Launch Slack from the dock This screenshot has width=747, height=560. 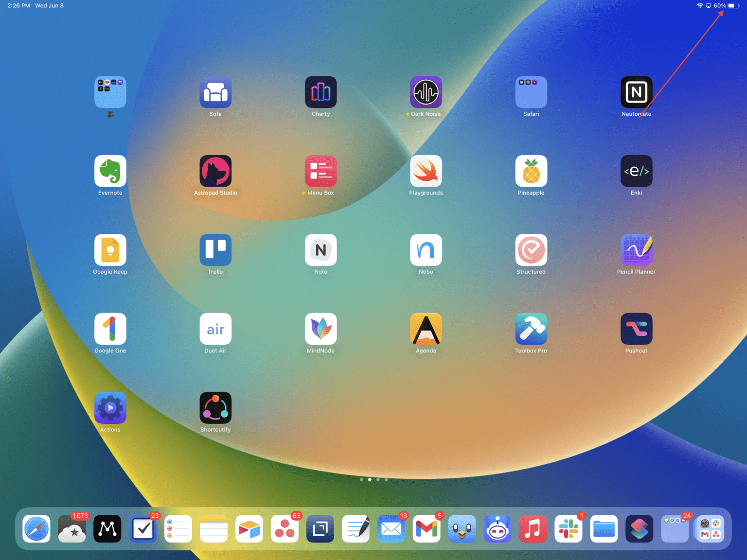[x=568, y=529]
